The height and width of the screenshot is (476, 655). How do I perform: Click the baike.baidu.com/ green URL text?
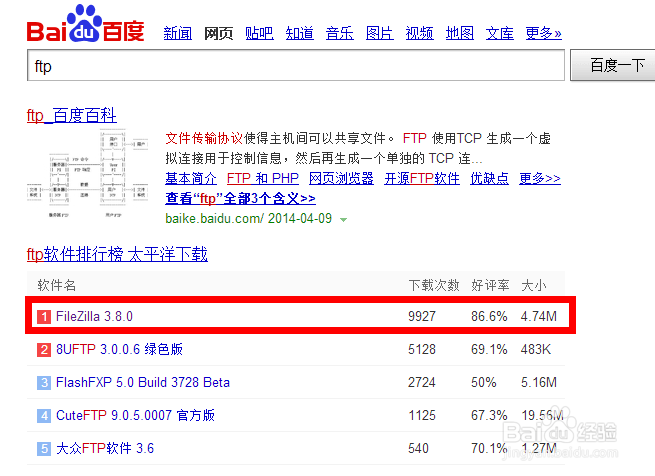(214, 218)
